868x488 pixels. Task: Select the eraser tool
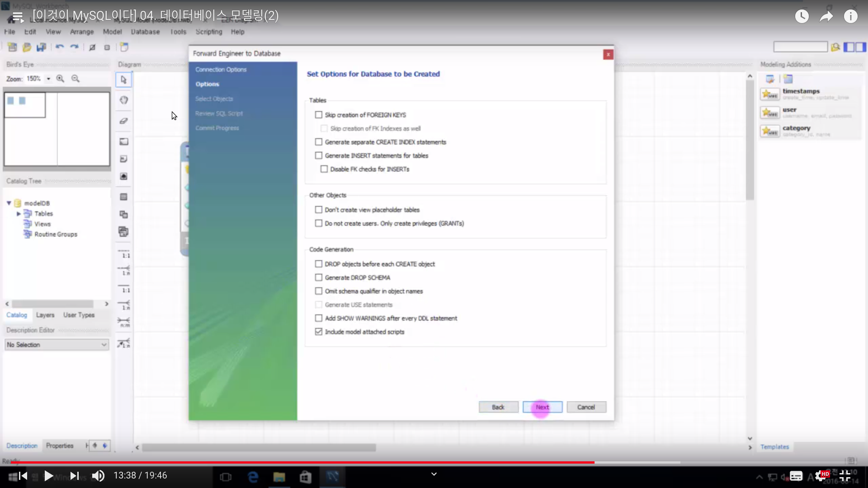123,121
